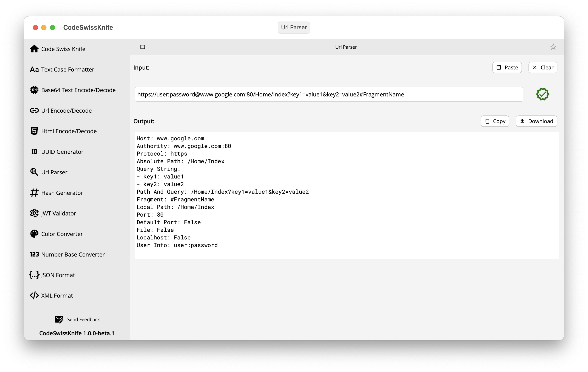Click inside the URI input field
Image resolution: width=588 pixels, height=372 pixels.
[x=329, y=94]
